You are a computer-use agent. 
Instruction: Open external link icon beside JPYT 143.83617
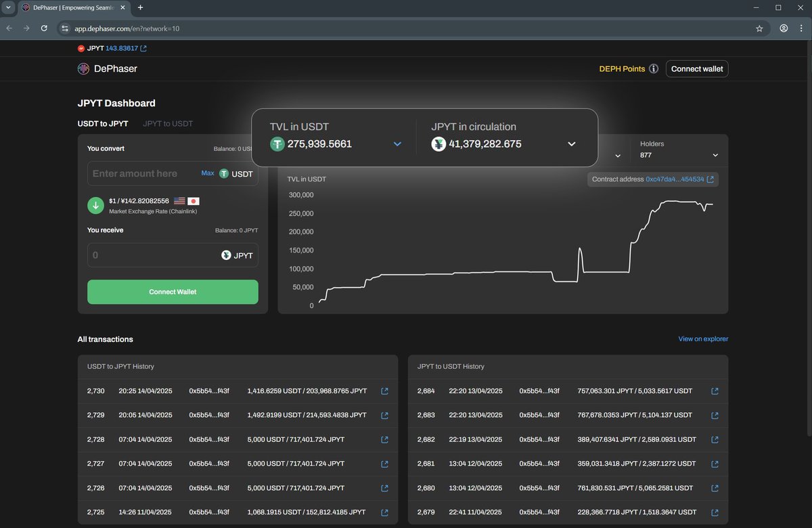click(143, 49)
